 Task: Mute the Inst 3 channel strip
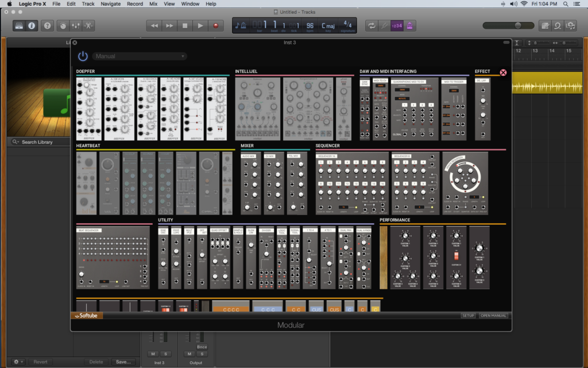pos(153,354)
